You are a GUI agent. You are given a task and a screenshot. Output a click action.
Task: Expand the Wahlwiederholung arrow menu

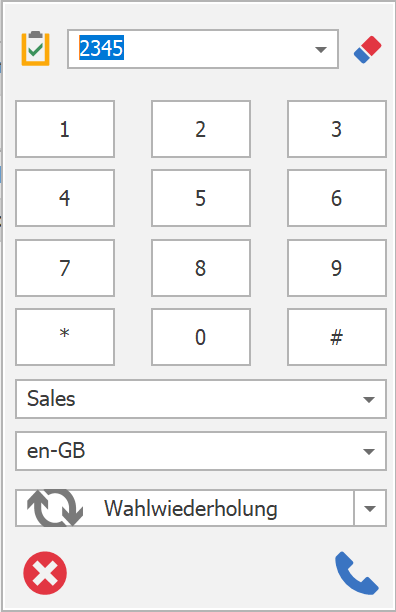pyautogui.click(x=370, y=508)
